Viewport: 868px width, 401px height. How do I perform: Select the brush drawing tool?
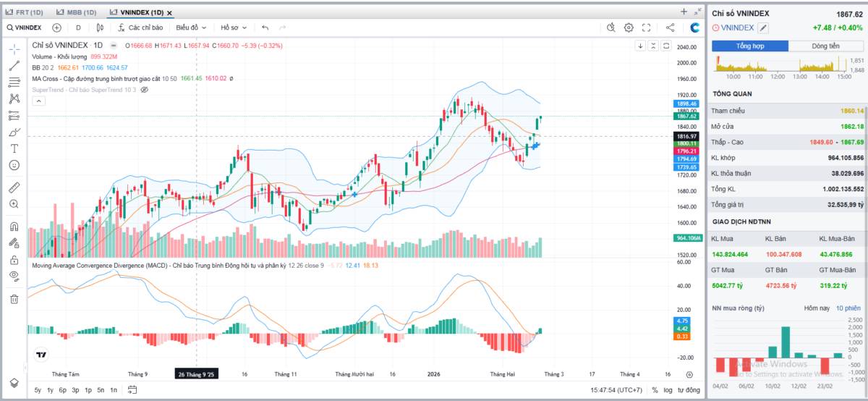[x=14, y=132]
